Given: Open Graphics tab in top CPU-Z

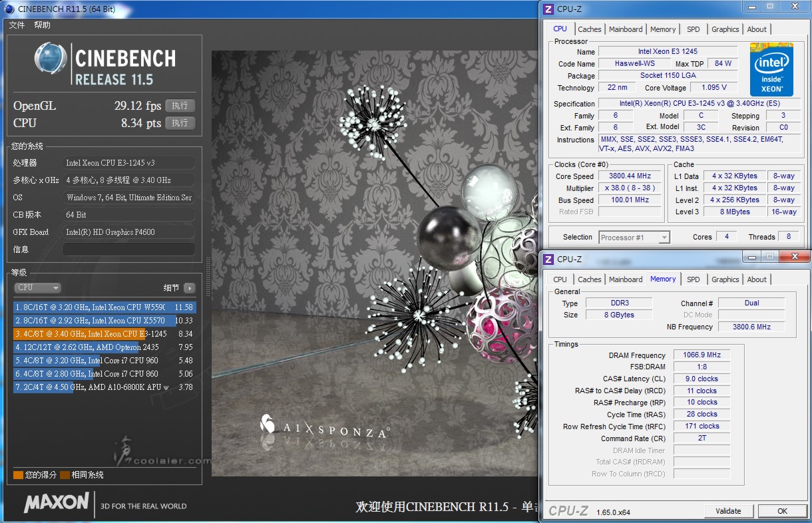Looking at the screenshot, I should (x=725, y=29).
